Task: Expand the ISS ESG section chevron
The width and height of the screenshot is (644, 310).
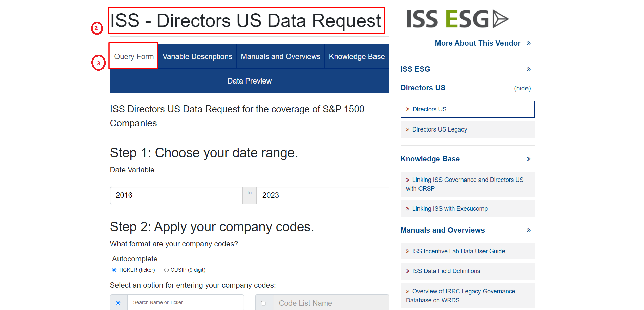Action: click(x=529, y=69)
